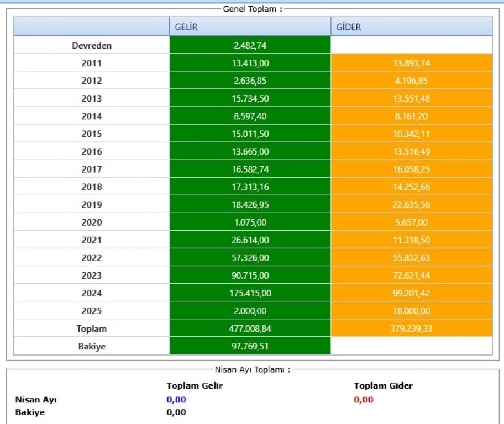Click the 2020 year row label
This screenshot has height=424, width=504.
click(x=92, y=222)
